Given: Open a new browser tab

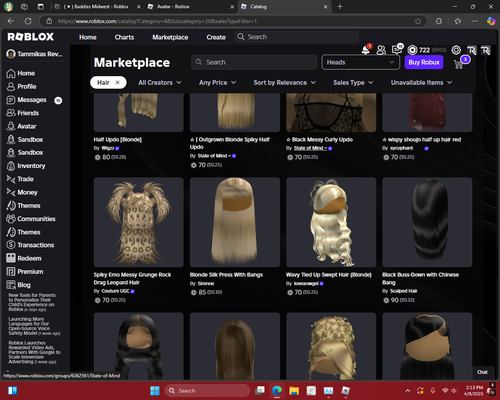Looking at the screenshot, I should pos(340,7).
